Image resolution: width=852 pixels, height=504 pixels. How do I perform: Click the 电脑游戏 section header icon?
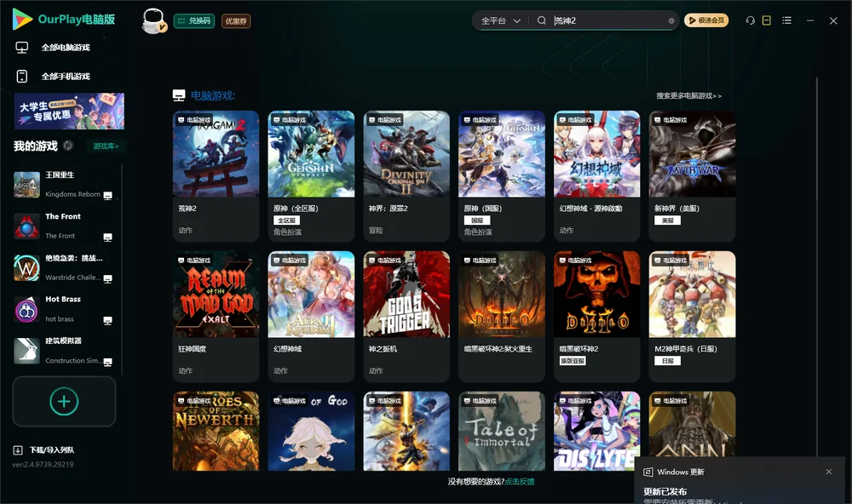pos(179,95)
